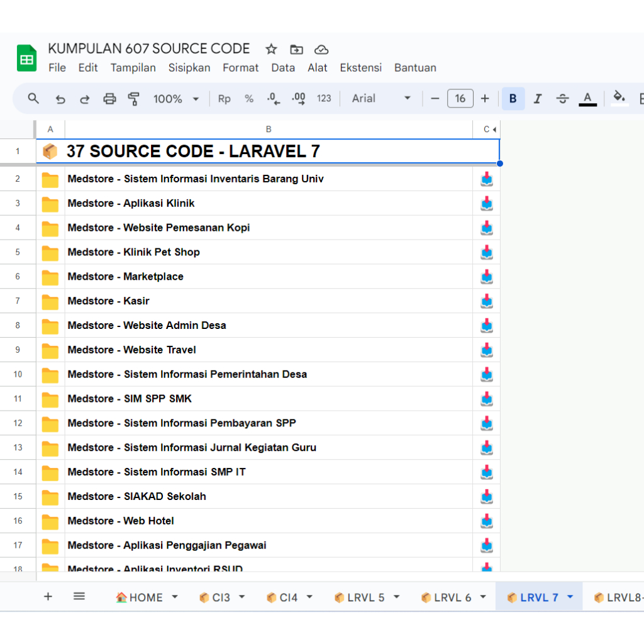Check cloud save status icon
The width and height of the screenshot is (644, 644).
tap(321, 49)
